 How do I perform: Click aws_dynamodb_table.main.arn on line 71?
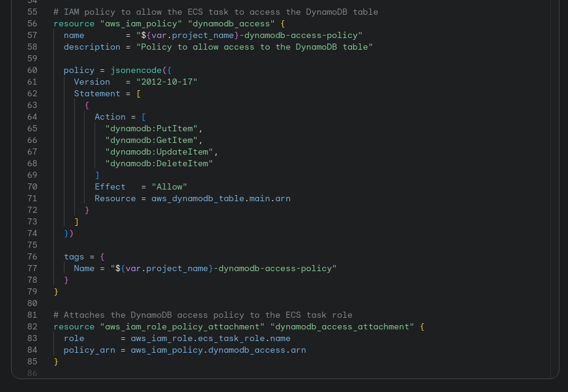[221, 198]
